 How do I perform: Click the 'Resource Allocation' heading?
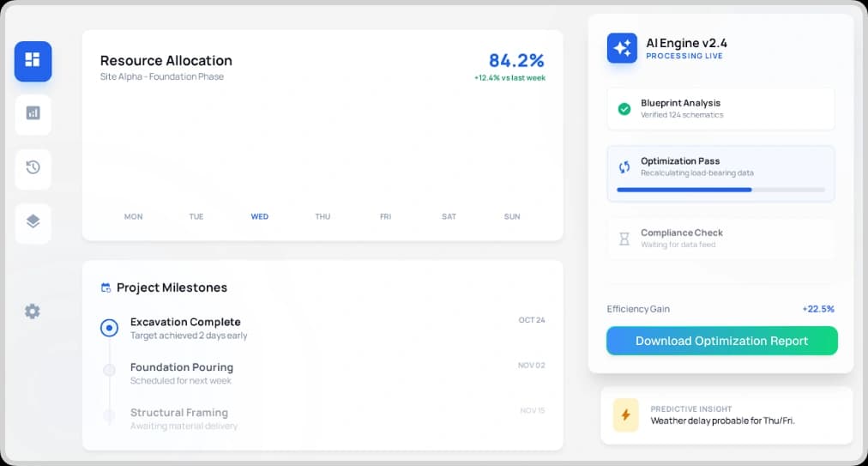[166, 60]
